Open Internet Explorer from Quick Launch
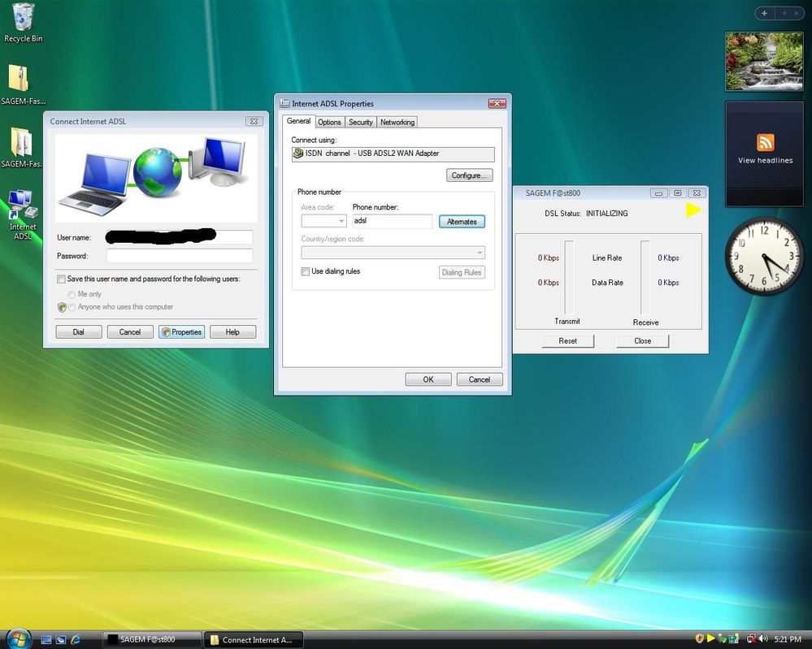This screenshot has height=649, width=812. point(76,639)
